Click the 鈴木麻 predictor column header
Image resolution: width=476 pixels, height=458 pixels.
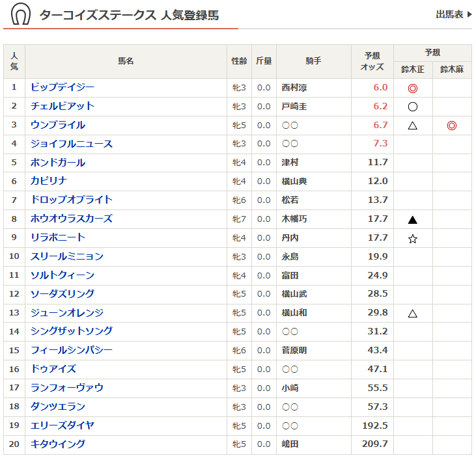(x=452, y=69)
